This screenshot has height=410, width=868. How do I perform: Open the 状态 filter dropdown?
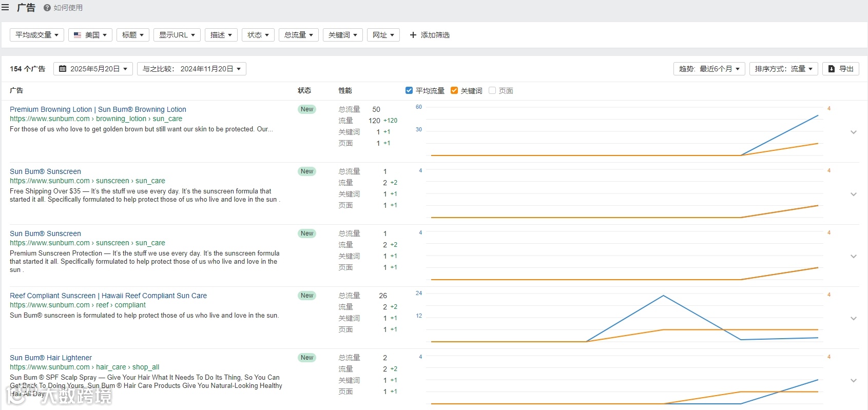(258, 35)
